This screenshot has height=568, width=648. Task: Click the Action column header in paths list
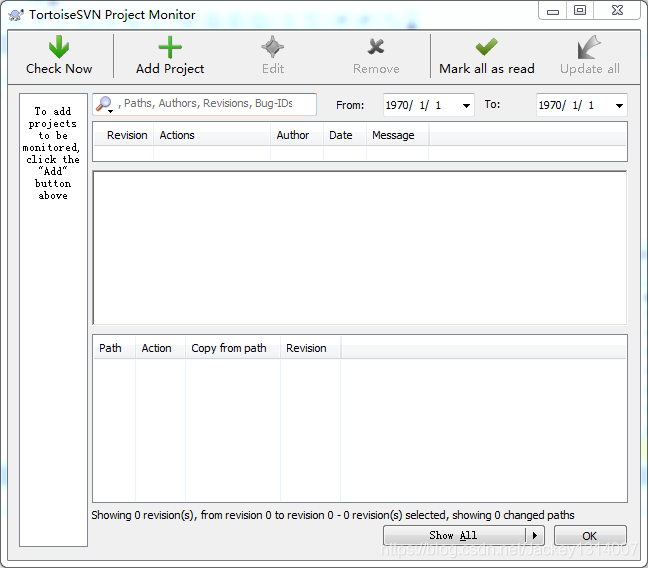(160, 348)
